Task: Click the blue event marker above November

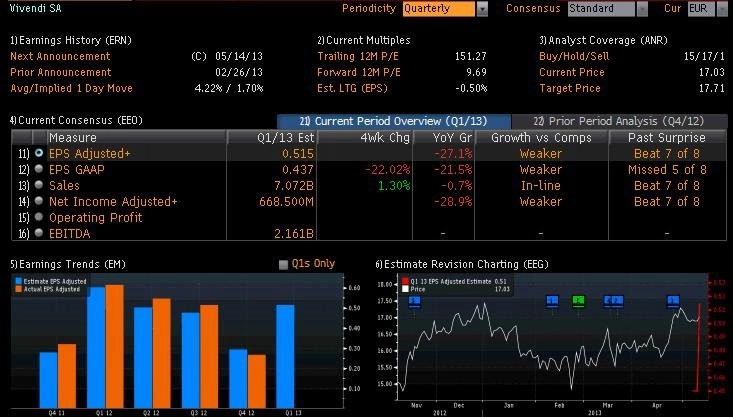Action: point(414,301)
